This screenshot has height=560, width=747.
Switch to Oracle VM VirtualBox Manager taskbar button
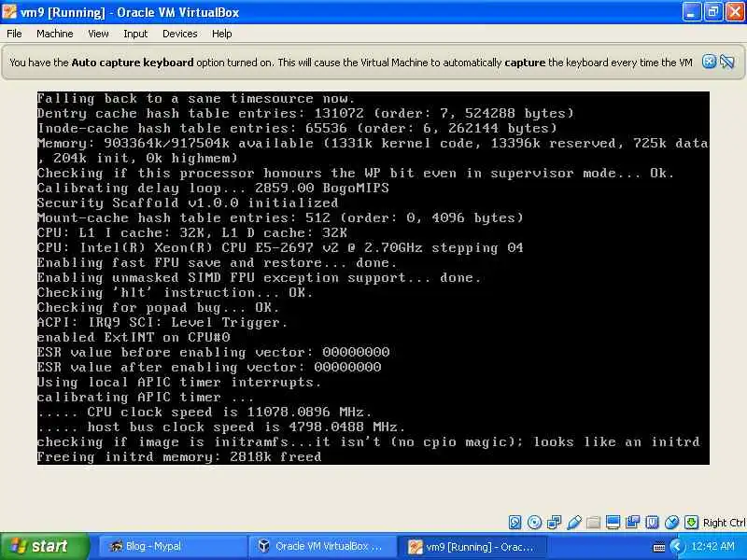pyautogui.click(x=322, y=546)
